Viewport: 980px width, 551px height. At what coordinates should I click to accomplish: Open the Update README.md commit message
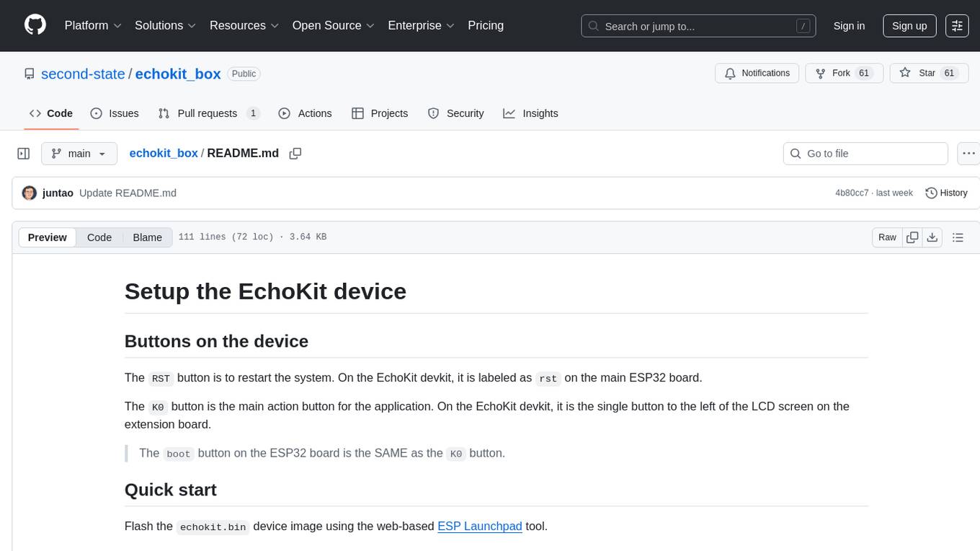(x=128, y=193)
